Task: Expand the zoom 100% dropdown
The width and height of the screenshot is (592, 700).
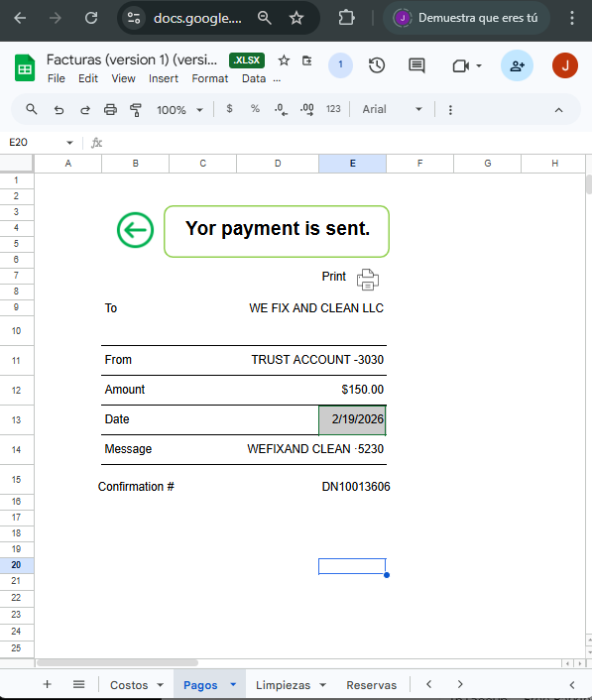Action: click(x=179, y=110)
